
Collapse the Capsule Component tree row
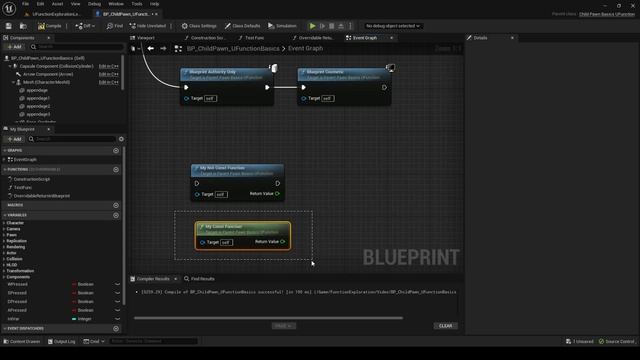[x=10, y=66]
